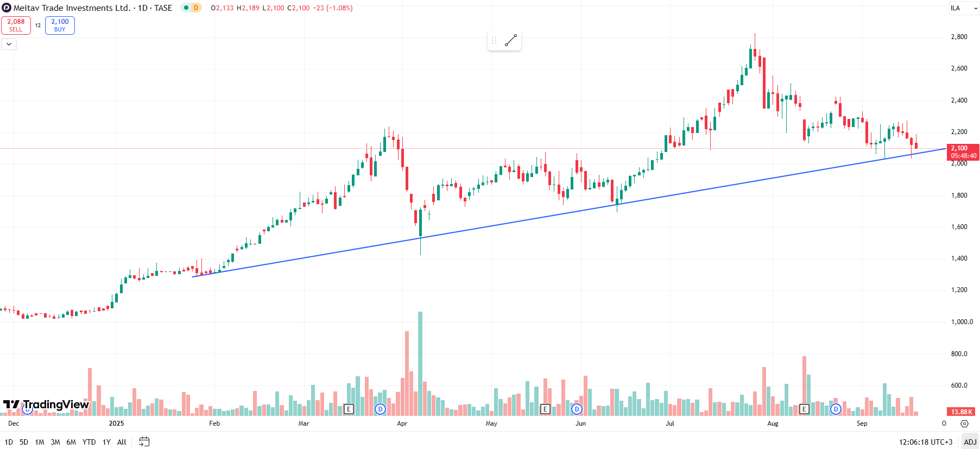
Task: Toggle the ADJ adjusted data button
Action: pos(970,442)
